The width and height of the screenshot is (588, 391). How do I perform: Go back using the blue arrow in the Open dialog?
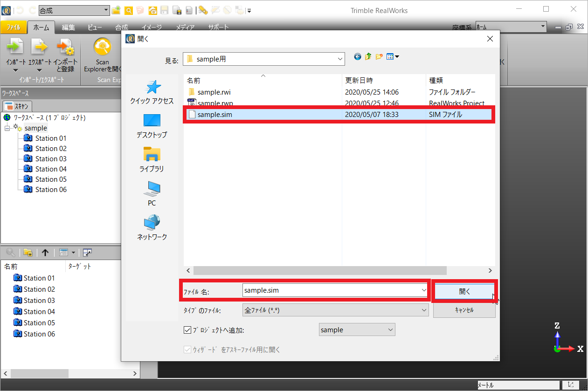coord(358,57)
